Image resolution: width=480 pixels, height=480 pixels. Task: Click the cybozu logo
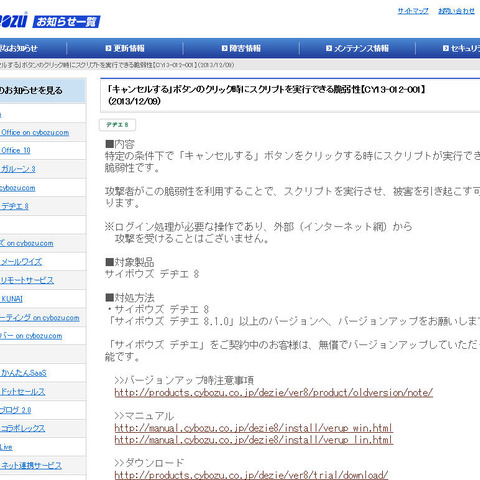click(13, 21)
